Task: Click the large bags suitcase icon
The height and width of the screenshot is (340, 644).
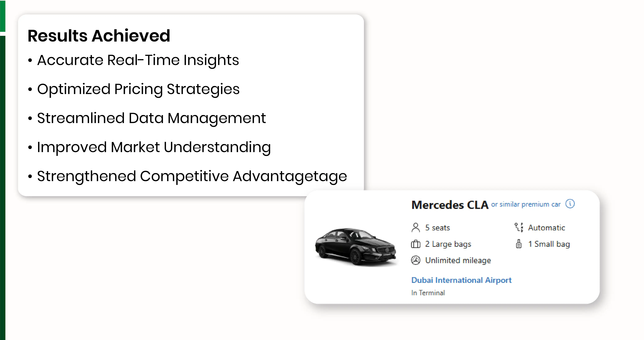Action: [416, 244]
